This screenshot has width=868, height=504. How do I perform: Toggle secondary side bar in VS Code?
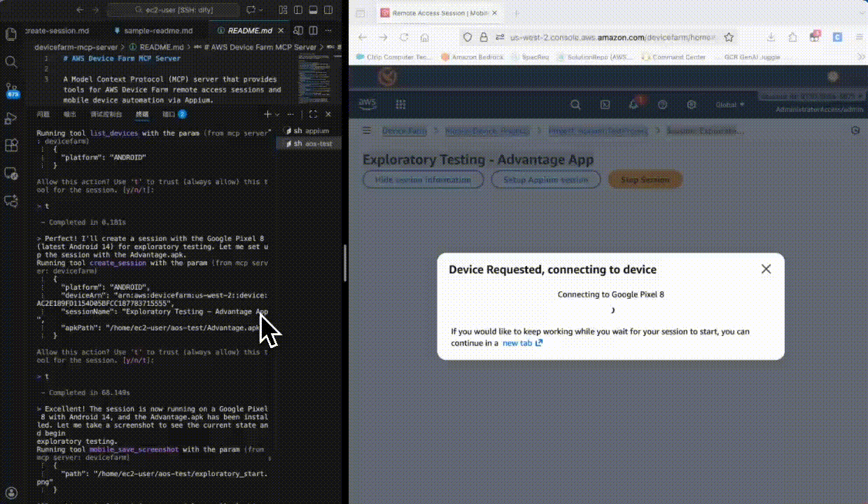(x=328, y=10)
